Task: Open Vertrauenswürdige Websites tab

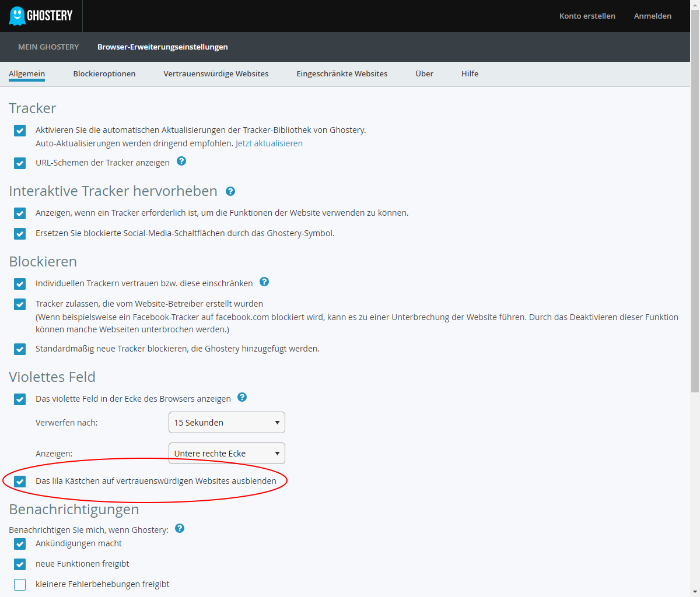Action: (216, 74)
